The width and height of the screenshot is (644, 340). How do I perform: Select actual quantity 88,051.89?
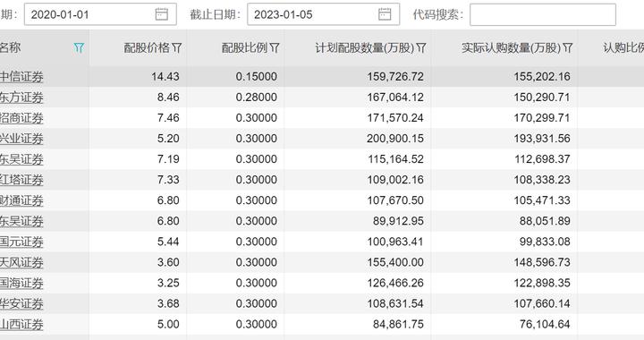pos(545,221)
